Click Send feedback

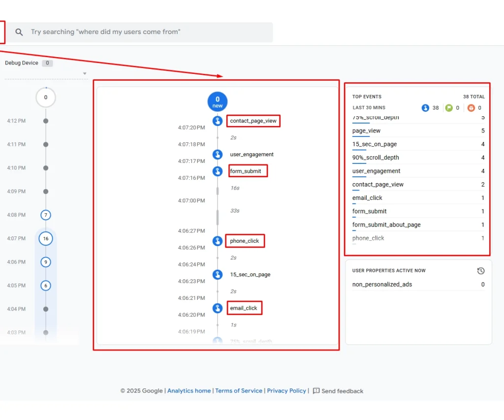pyautogui.click(x=342, y=390)
